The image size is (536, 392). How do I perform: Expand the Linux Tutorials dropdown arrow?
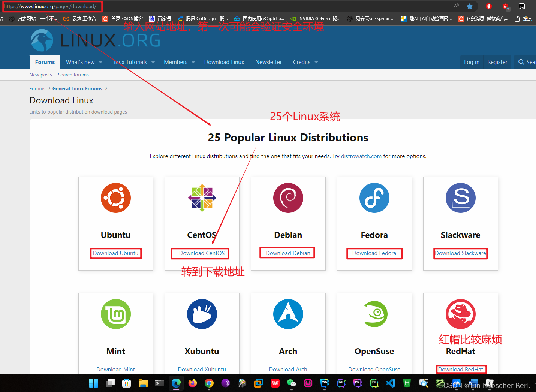153,62
